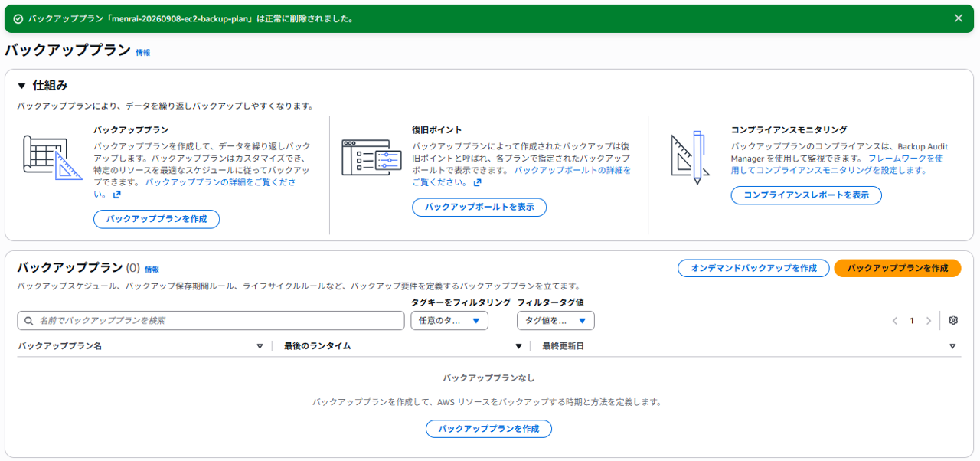Screen dimensions: 980x461
Task: Click orange バックアッププランを作成 button
Action: (897, 268)
